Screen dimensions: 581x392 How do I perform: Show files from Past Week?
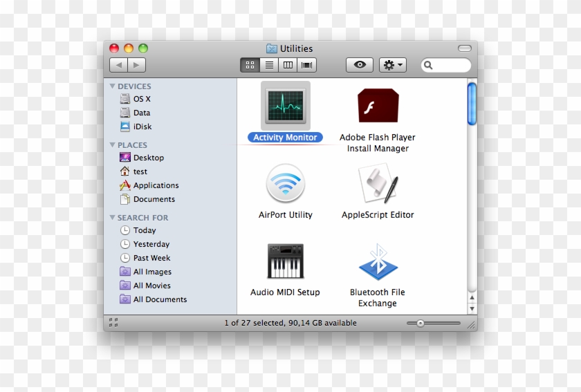145,258
